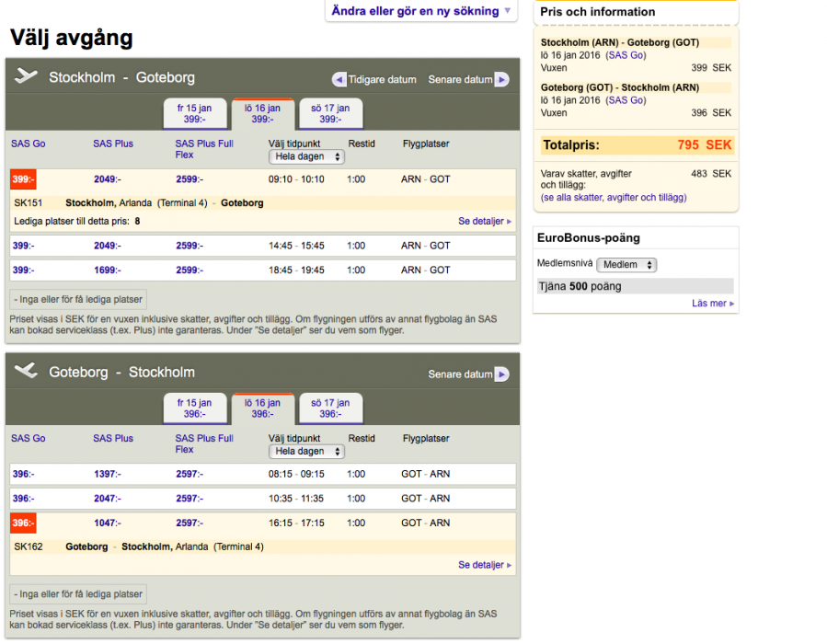Select return tab lö 16 jan 396:-
Viewport: 827px width, 644px height.
[263, 408]
